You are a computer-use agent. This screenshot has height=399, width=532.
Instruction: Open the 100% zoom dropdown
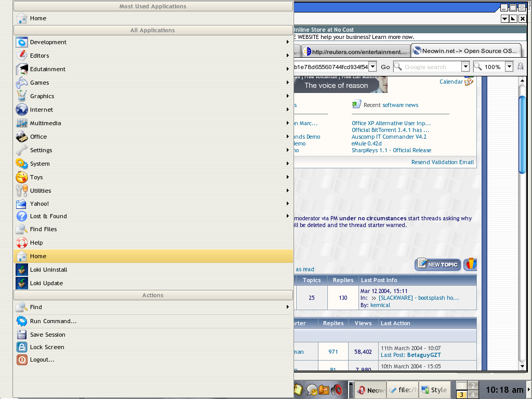509,67
